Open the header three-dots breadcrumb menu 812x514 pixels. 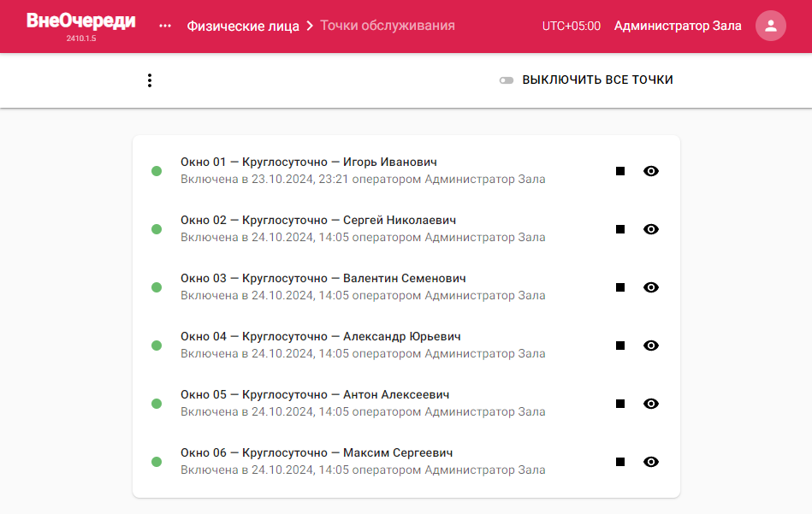pos(164,26)
